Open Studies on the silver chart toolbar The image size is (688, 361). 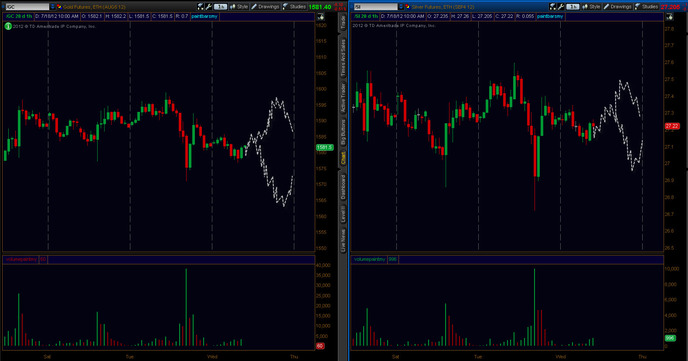646,7
